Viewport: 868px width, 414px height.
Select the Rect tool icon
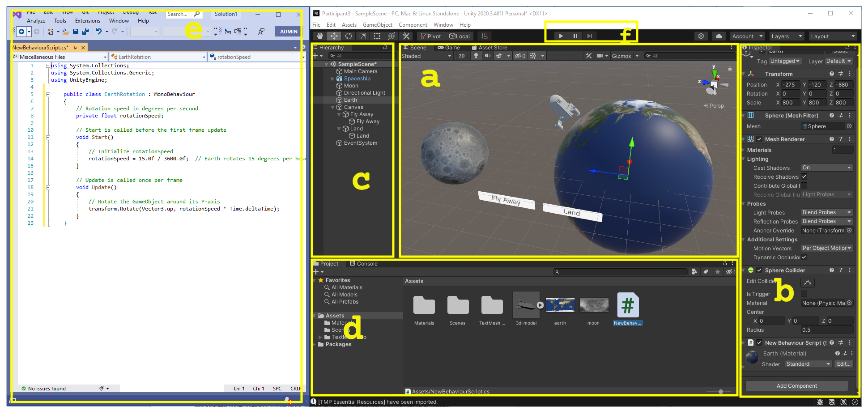pos(377,36)
